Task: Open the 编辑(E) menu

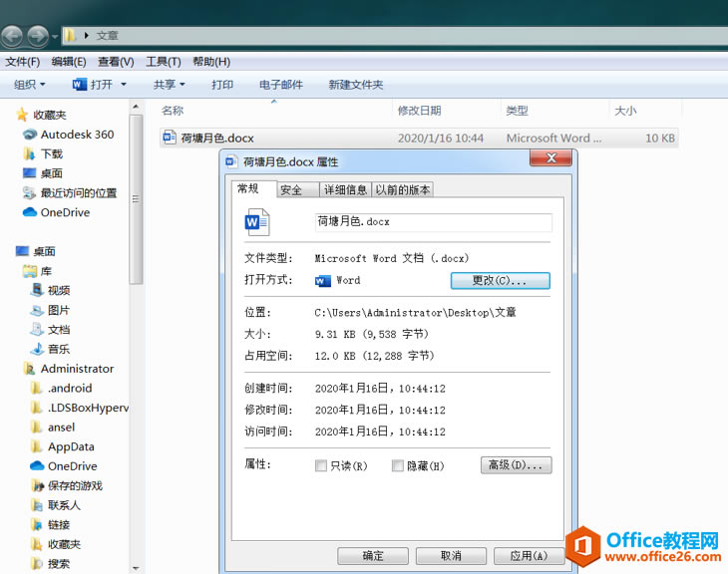Action: (69, 62)
